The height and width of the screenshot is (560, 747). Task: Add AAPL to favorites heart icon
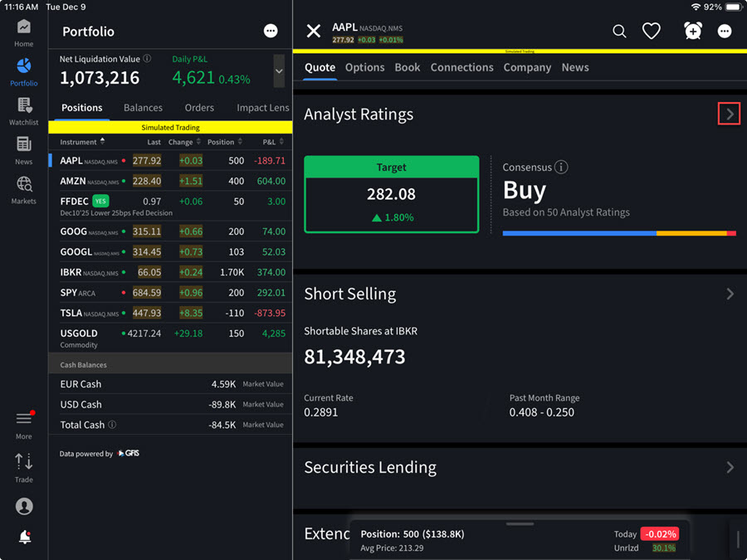point(652,32)
